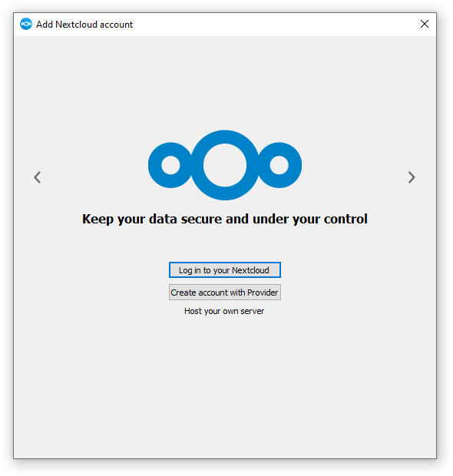The height and width of the screenshot is (476, 453).
Task: Follow the self-hosting server text link
Action: coord(224,311)
